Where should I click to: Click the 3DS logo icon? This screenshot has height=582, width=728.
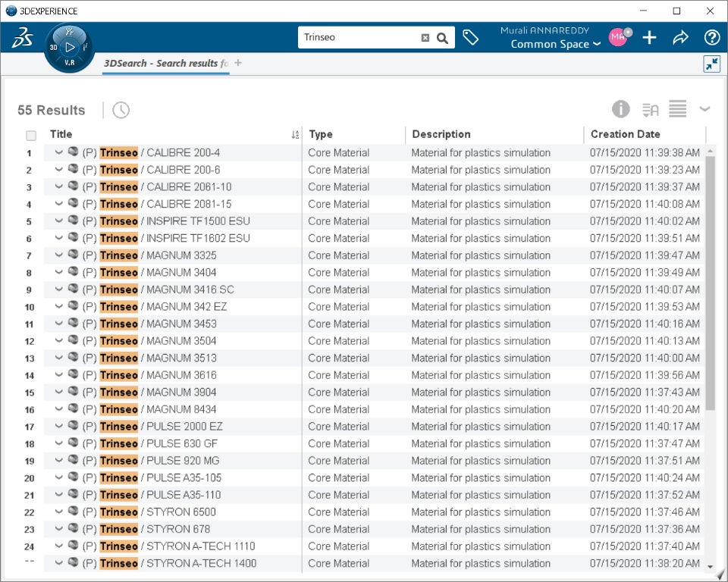(22, 38)
